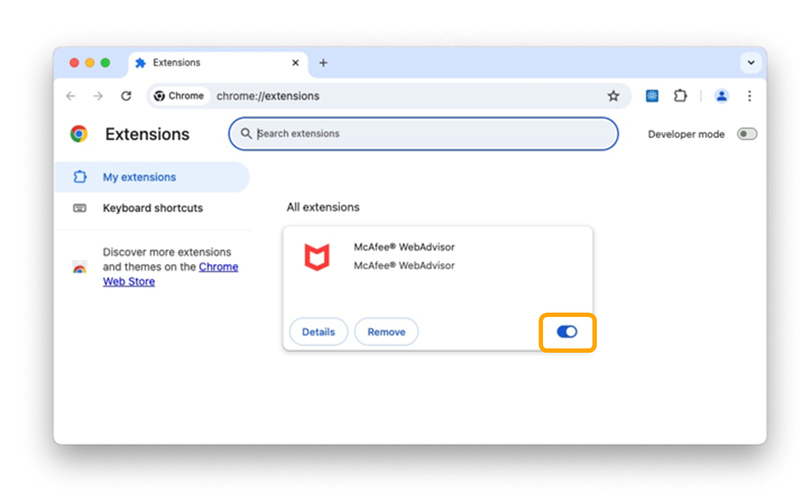The height and width of the screenshot is (504, 812).
Task: Bookmark this page with the star icon
Action: click(613, 96)
